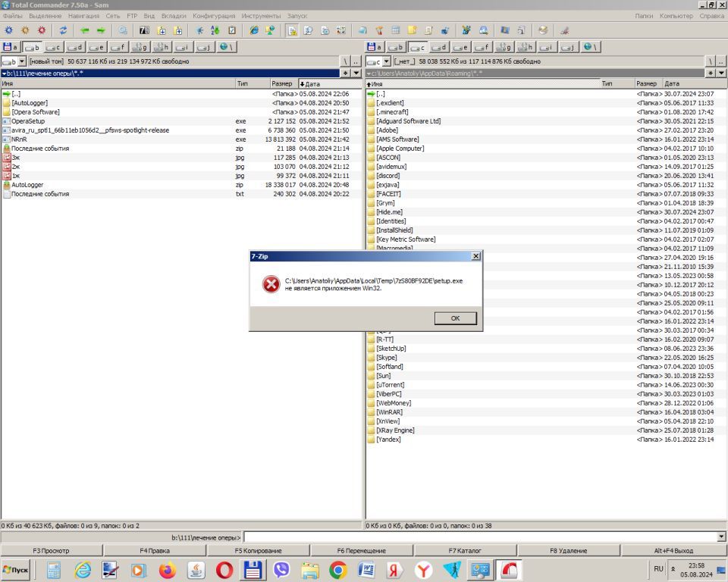Open the Конфигурация menu
This screenshot has width=728, height=582.
213,15
